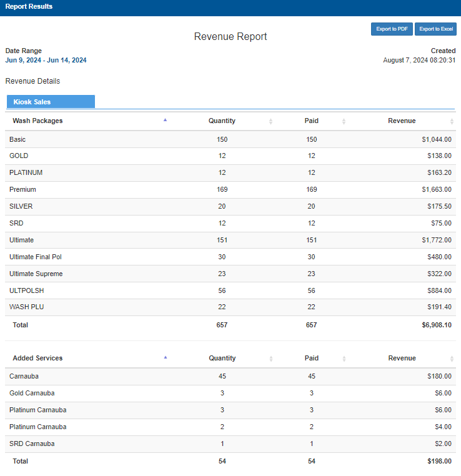Viewport: 461px width, 476px height.
Task: Select the SRD wash package row
Action: 230,224
